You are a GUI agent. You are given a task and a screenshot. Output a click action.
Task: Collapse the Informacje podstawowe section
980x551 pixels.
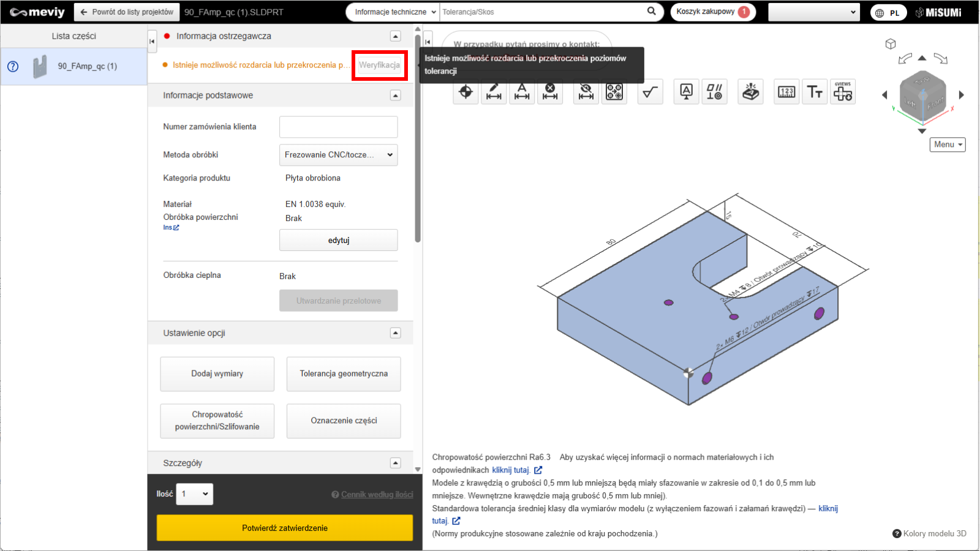point(396,96)
